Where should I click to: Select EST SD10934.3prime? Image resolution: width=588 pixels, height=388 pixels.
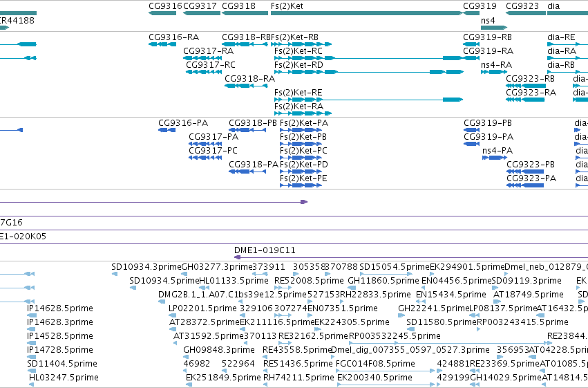pos(115,274)
